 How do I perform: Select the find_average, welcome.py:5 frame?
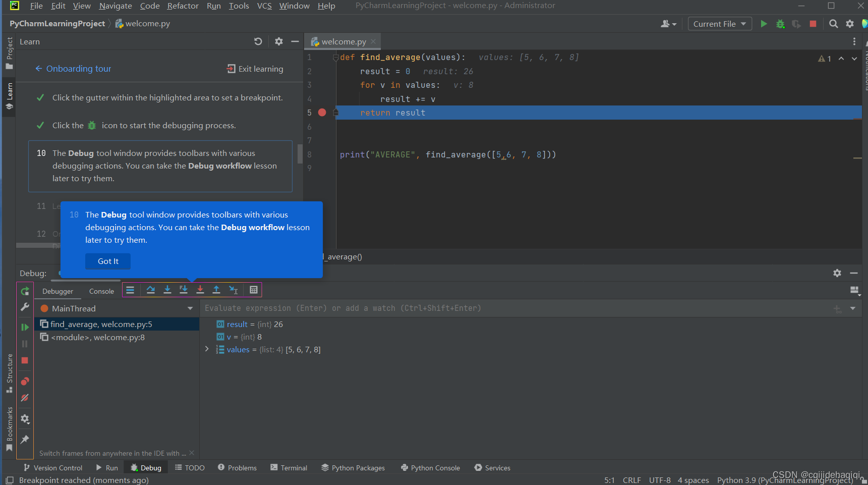click(x=117, y=324)
